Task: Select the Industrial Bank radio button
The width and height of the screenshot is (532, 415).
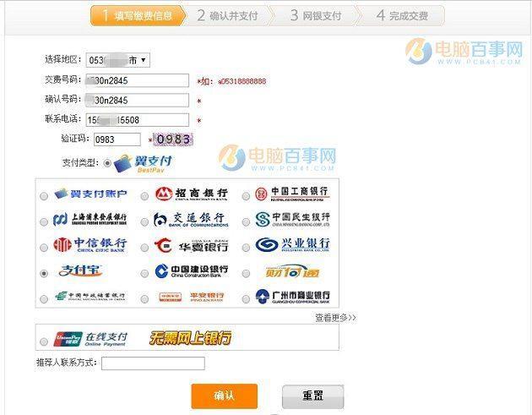Action: coord(246,247)
